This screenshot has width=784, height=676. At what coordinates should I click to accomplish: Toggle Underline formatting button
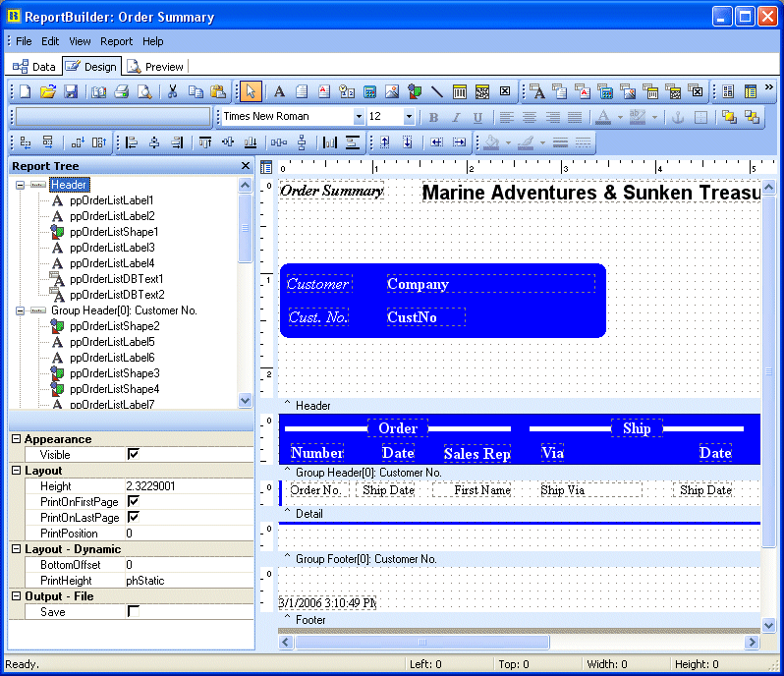click(478, 118)
